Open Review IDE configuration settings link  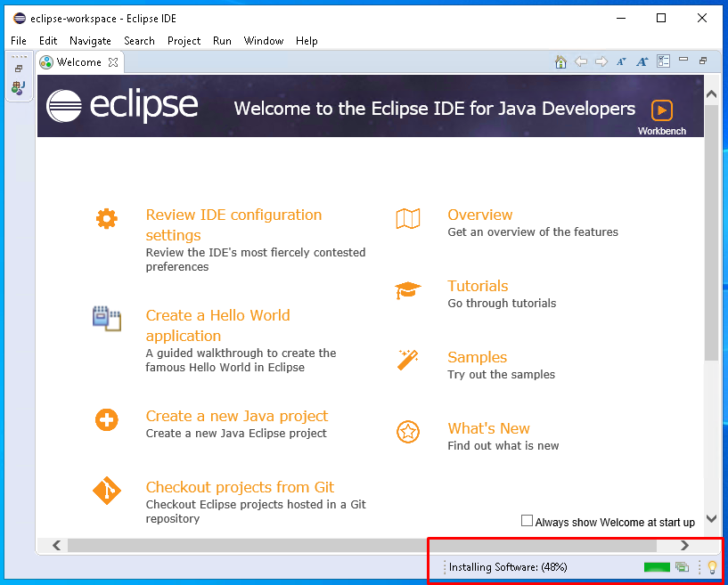233,225
